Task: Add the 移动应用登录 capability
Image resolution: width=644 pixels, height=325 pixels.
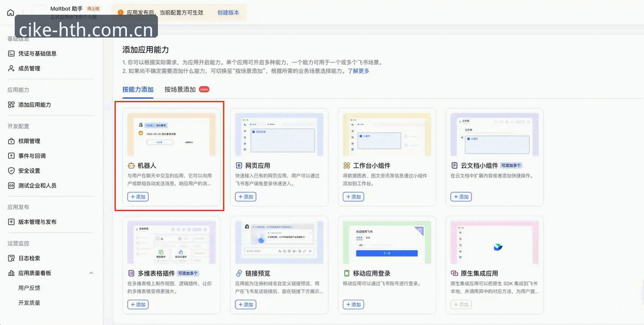Action: (x=353, y=304)
